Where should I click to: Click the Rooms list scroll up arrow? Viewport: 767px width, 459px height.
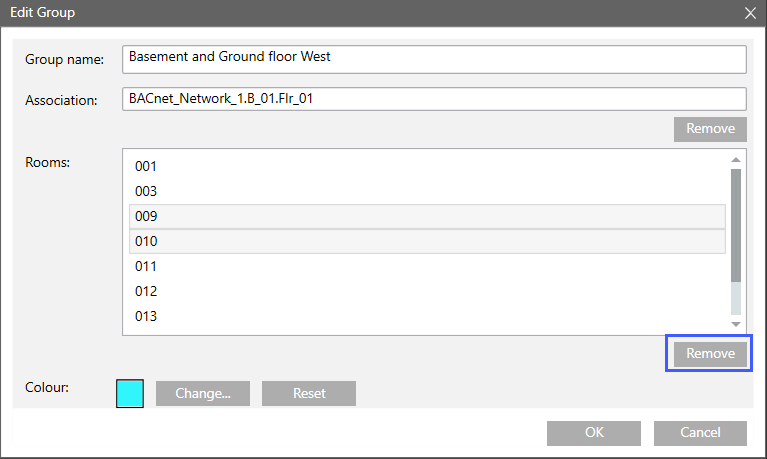pyautogui.click(x=736, y=160)
